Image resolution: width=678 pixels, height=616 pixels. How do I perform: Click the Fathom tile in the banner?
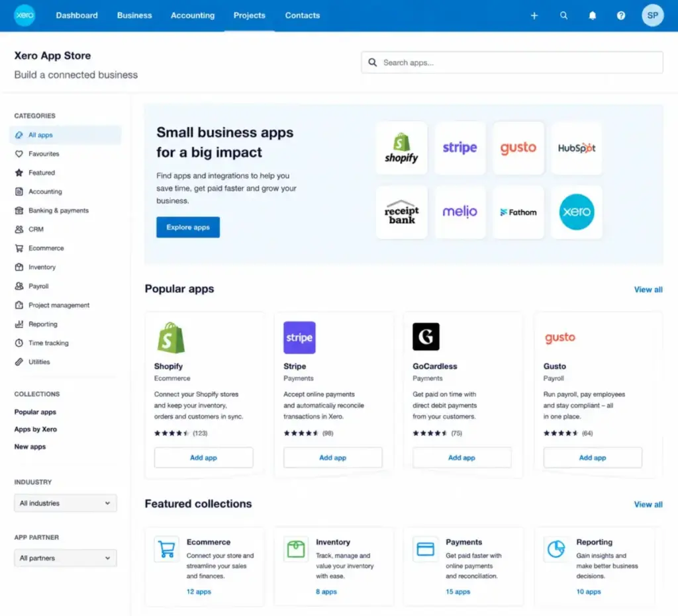pyautogui.click(x=518, y=212)
